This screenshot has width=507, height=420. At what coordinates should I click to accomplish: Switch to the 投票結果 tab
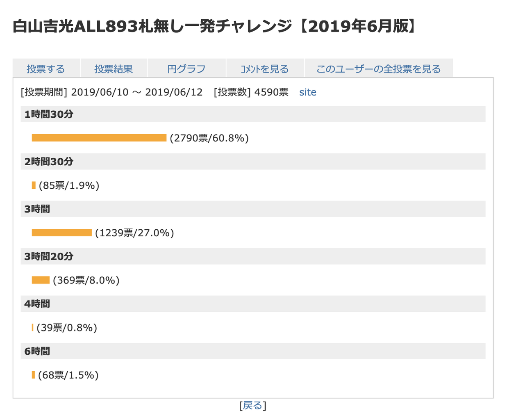(x=114, y=69)
